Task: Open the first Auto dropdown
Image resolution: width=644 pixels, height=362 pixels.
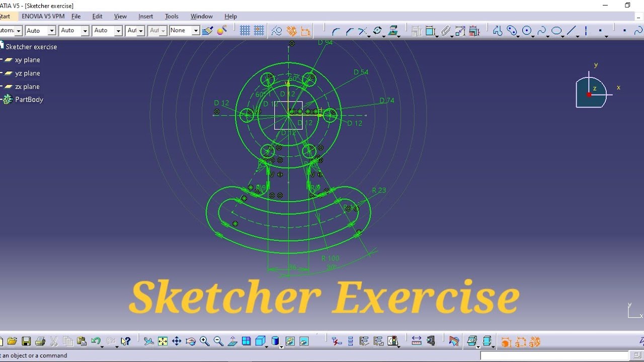Action: (x=51, y=31)
